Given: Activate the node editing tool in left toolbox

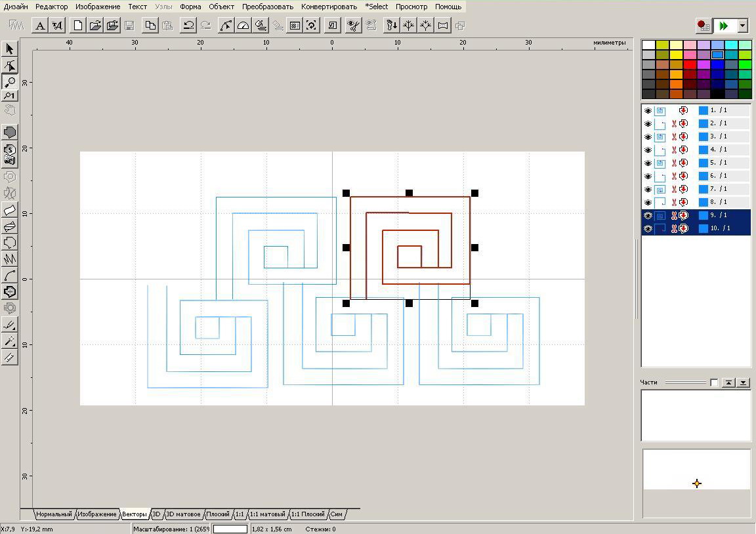Looking at the screenshot, I should (x=10, y=65).
